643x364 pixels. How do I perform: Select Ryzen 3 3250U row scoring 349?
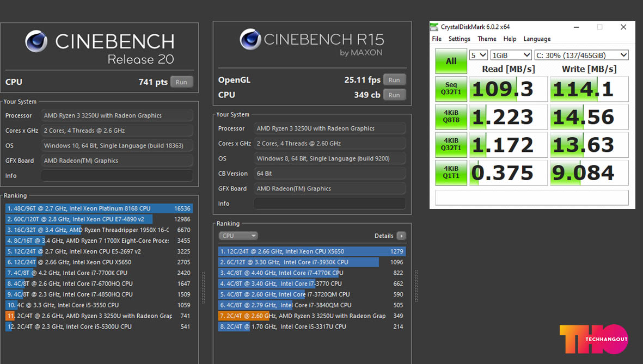click(311, 316)
